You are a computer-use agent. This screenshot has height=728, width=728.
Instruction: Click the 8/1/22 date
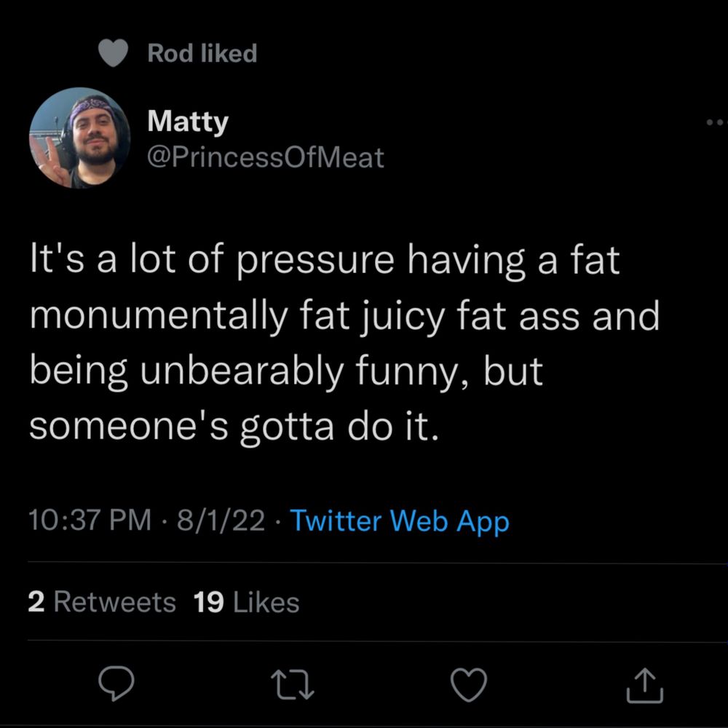coord(221,520)
